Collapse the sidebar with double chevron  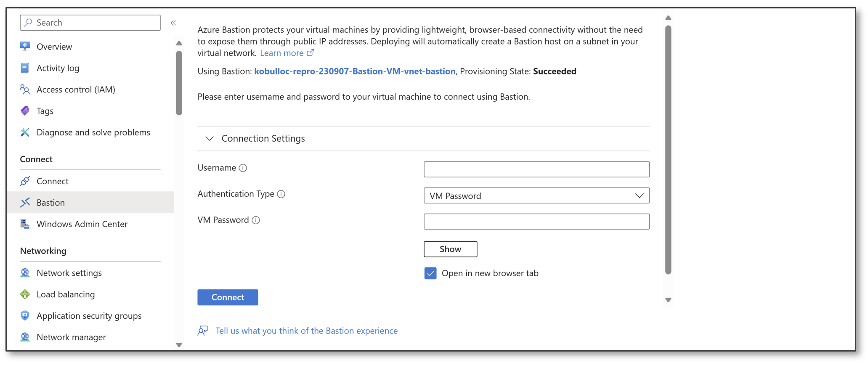coord(173,23)
